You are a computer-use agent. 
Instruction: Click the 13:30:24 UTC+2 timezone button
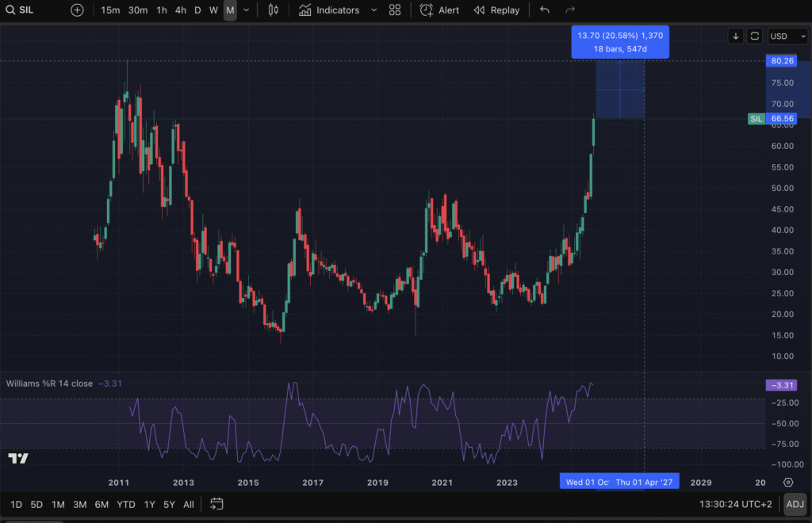click(x=735, y=504)
